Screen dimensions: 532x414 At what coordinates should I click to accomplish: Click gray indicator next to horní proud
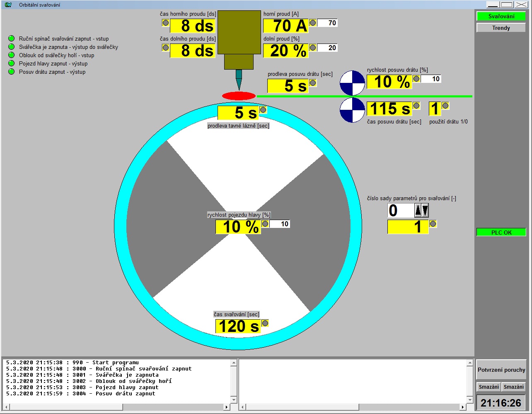(313, 23)
